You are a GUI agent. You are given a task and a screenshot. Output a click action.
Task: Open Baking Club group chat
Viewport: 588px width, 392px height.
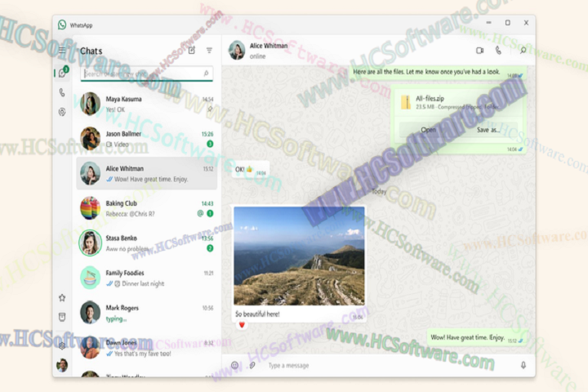147,208
